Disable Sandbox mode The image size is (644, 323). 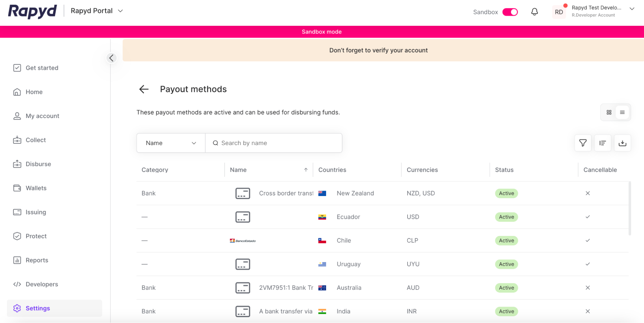[510, 12]
